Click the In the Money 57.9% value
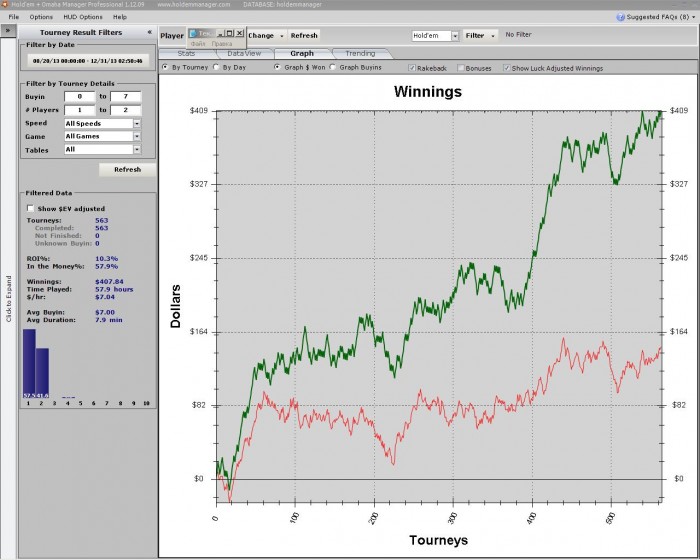The image size is (700, 560). 106,266
